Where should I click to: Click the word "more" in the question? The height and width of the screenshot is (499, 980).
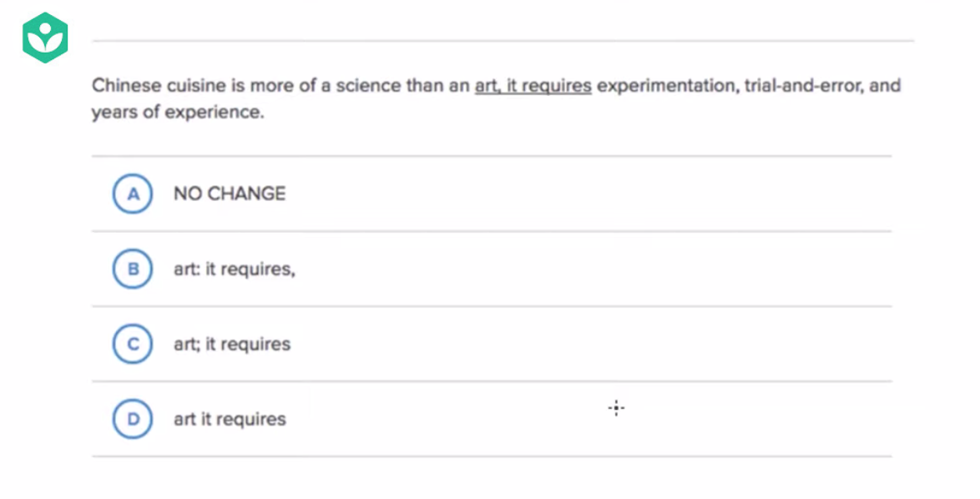pyautogui.click(x=282, y=86)
